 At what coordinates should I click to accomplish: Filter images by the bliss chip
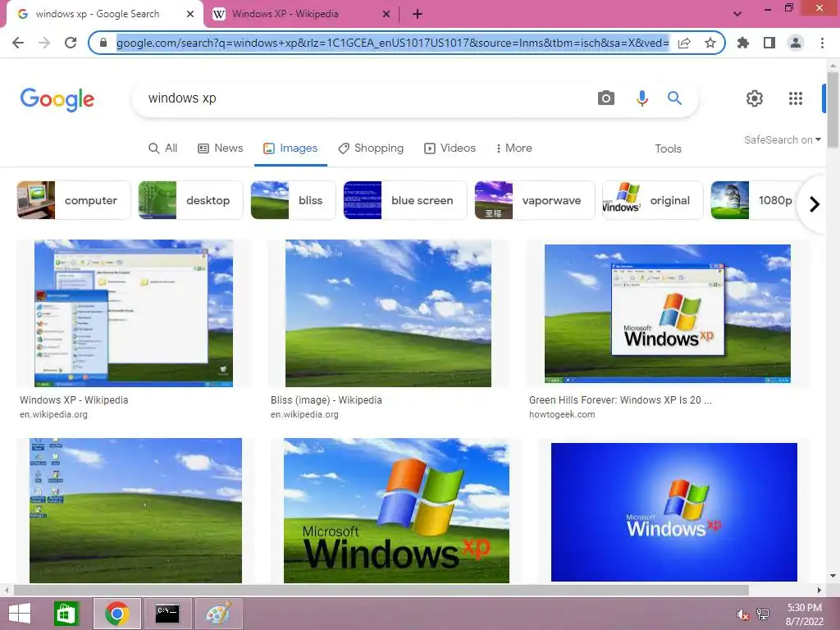click(293, 200)
